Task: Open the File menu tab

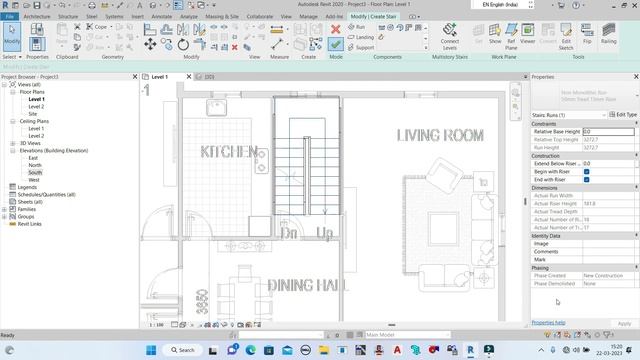Action: pos(9,16)
